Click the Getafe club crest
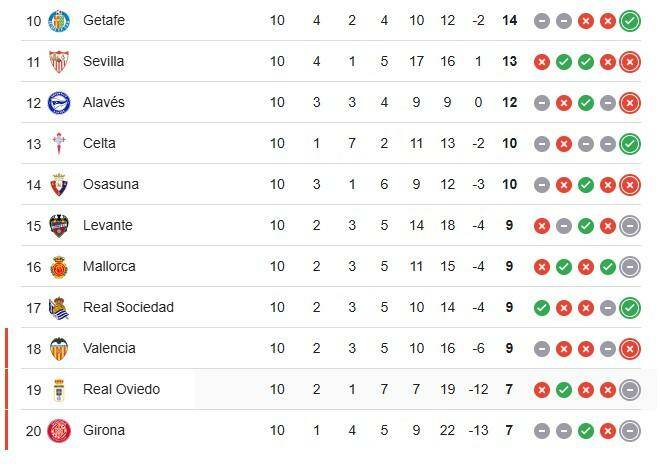The width and height of the screenshot is (660, 472). (58, 20)
